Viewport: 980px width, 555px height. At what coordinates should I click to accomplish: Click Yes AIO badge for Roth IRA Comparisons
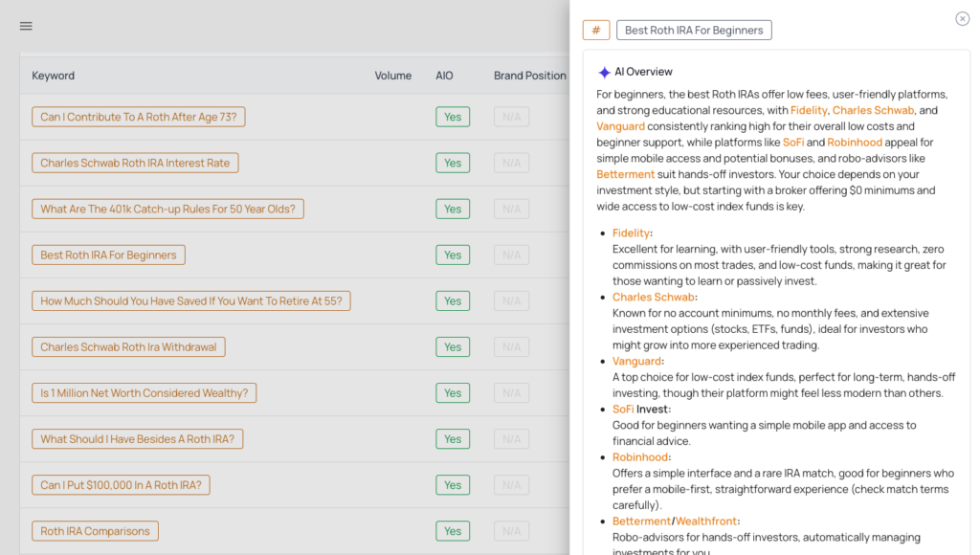[453, 531]
